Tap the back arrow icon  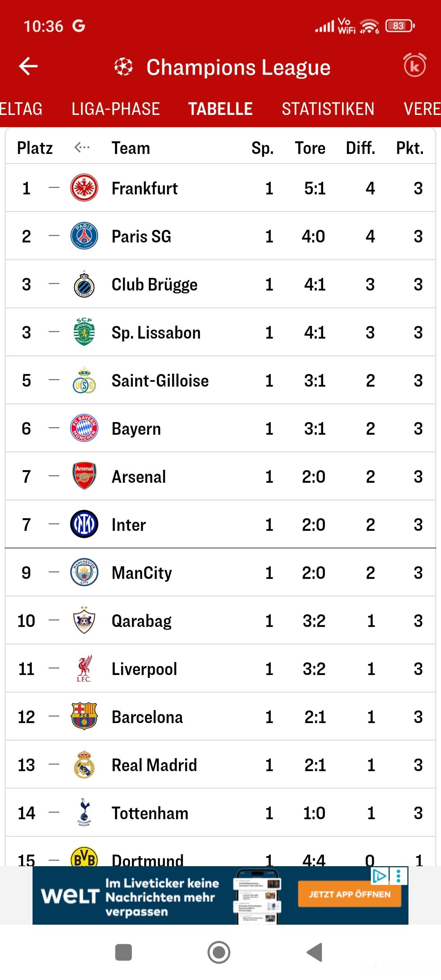[x=28, y=66]
